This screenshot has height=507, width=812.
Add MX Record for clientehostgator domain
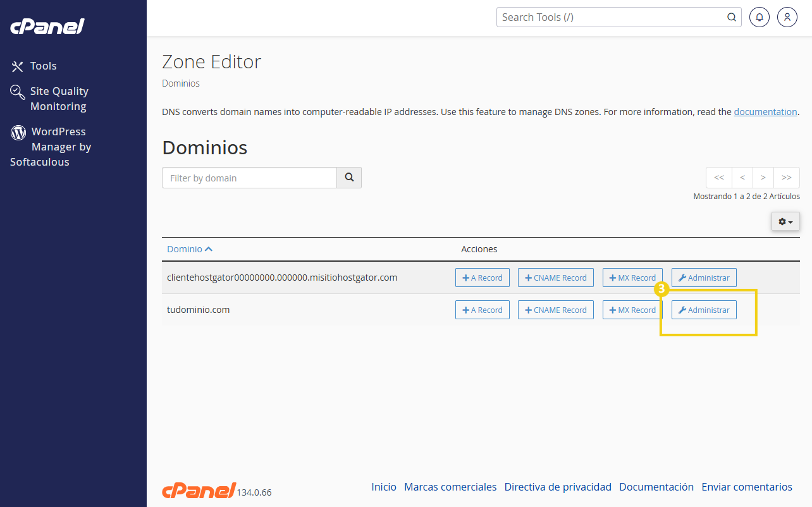632,278
